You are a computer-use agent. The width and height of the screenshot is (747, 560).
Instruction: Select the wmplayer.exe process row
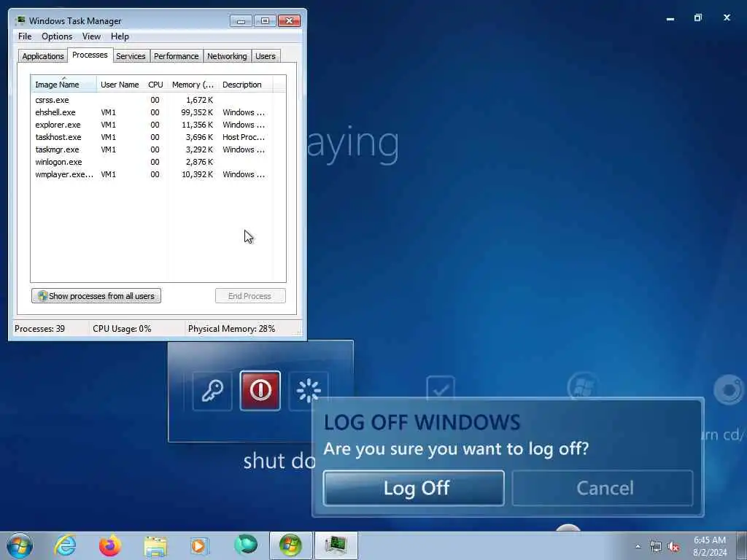(x=152, y=174)
